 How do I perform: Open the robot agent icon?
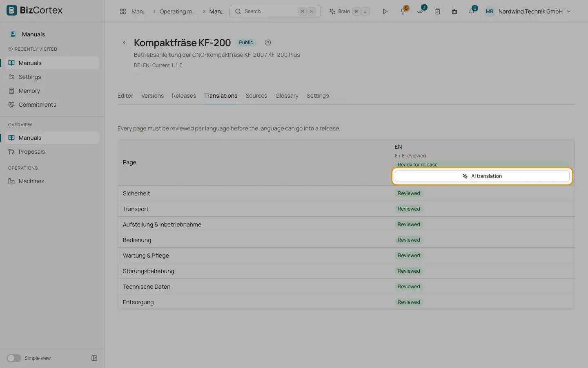[454, 11]
